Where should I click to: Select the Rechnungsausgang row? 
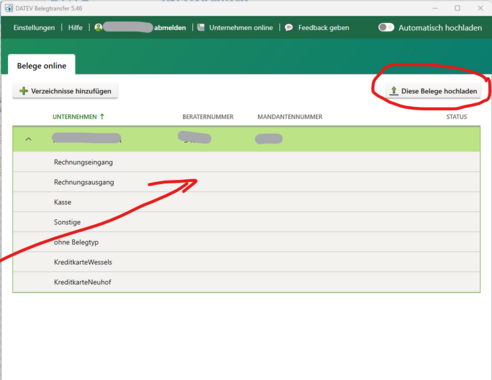246,182
